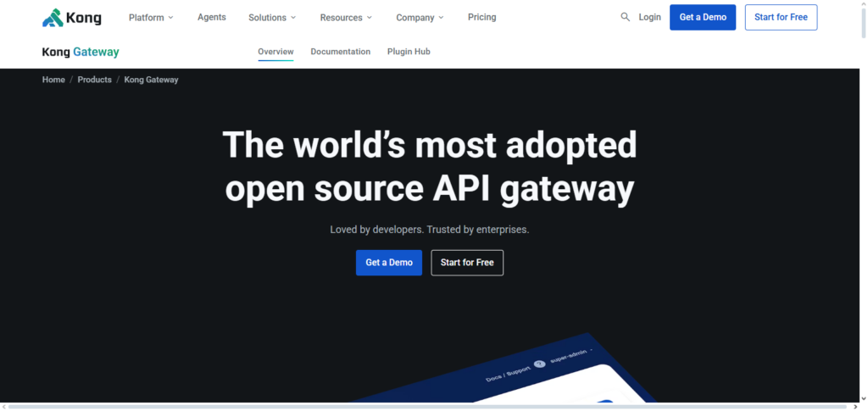Click the horizontal scrollbar at bottom
Image resolution: width=868 pixels, height=411 pixels.
pos(429,407)
